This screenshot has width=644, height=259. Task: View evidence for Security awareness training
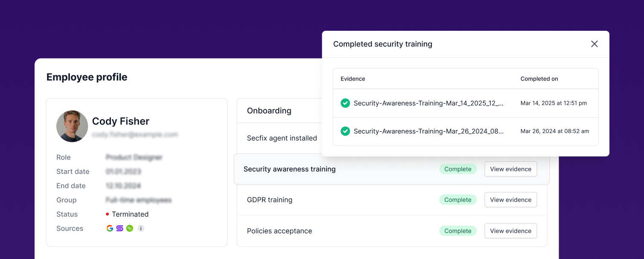tap(510, 169)
